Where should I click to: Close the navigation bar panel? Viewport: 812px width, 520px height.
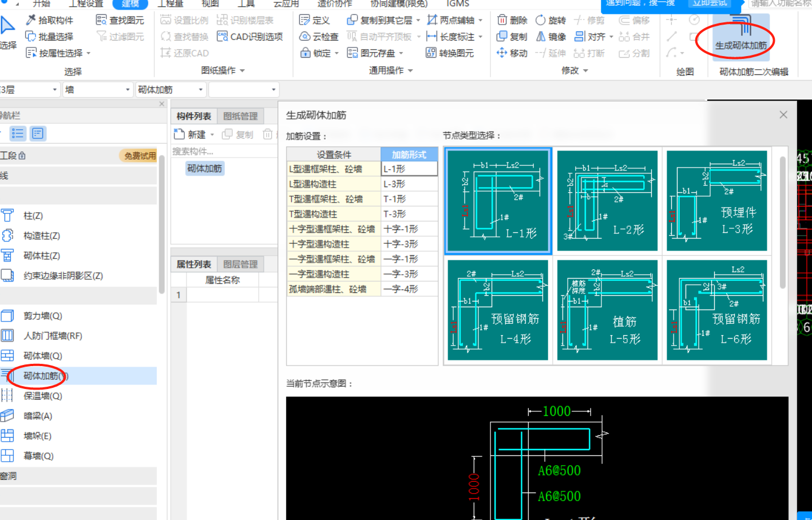coord(162,104)
